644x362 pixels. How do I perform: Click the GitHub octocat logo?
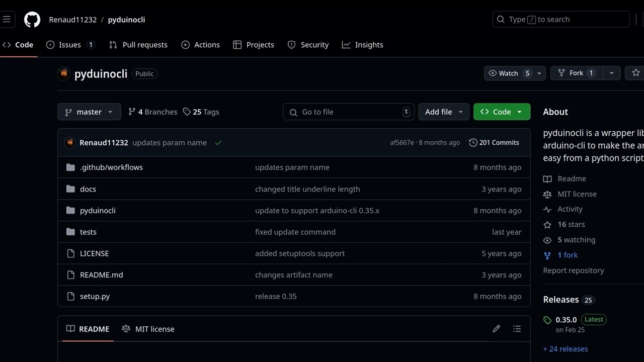(x=32, y=20)
